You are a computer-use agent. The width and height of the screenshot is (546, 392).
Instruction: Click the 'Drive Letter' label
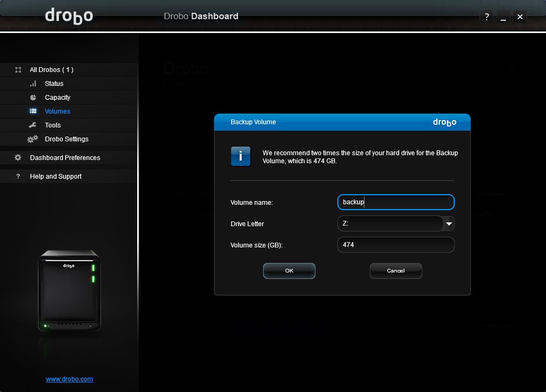click(x=247, y=224)
